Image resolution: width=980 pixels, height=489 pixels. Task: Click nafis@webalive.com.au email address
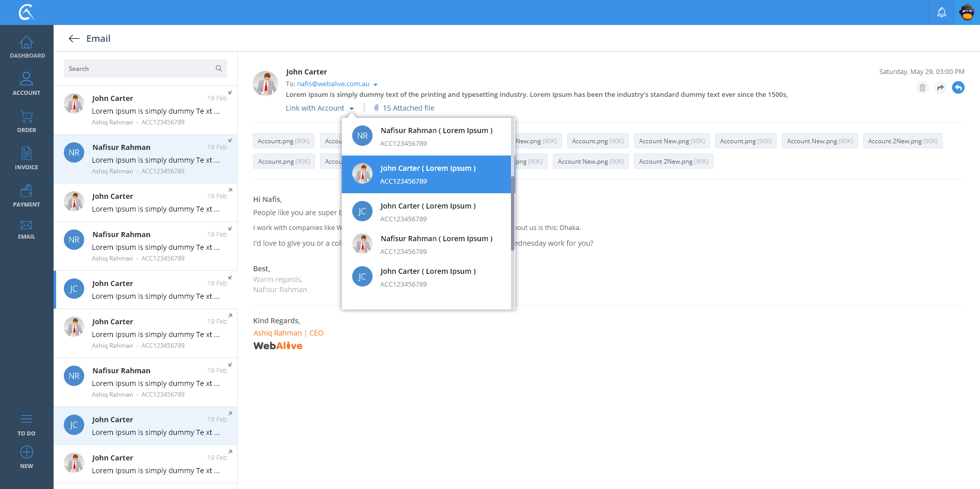click(x=333, y=84)
